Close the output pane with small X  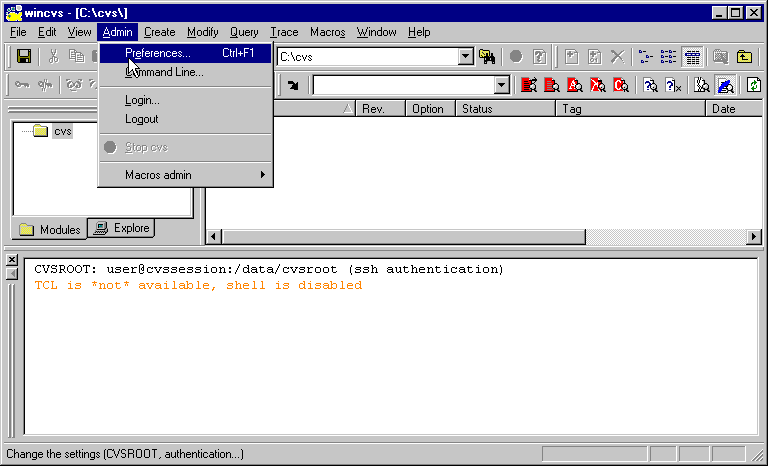(x=12, y=260)
